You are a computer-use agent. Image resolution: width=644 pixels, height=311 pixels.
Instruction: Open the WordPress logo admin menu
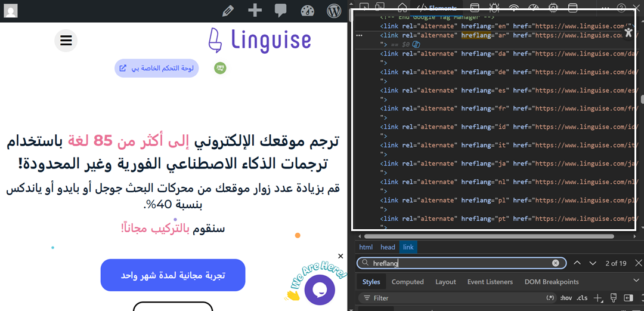(333, 10)
